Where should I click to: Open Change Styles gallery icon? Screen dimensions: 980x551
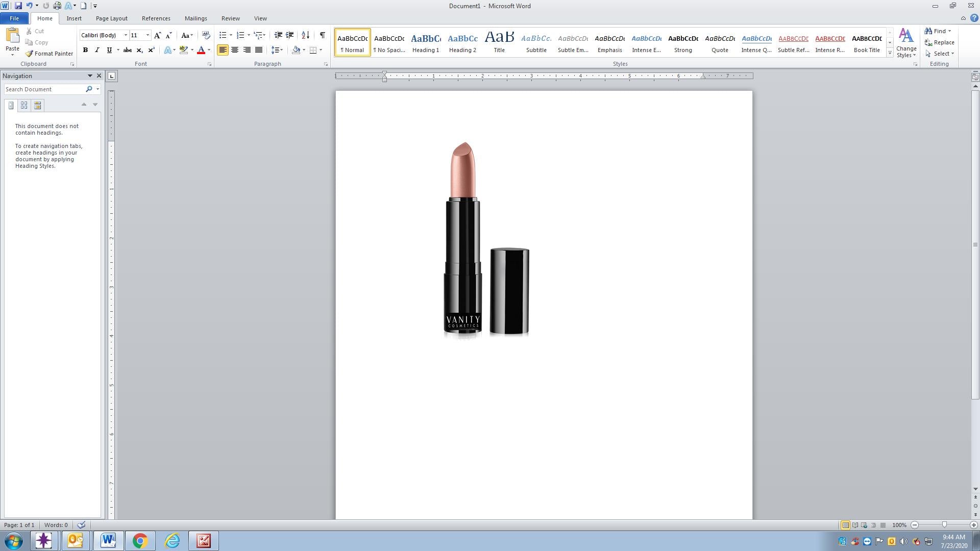pyautogui.click(x=906, y=43)
